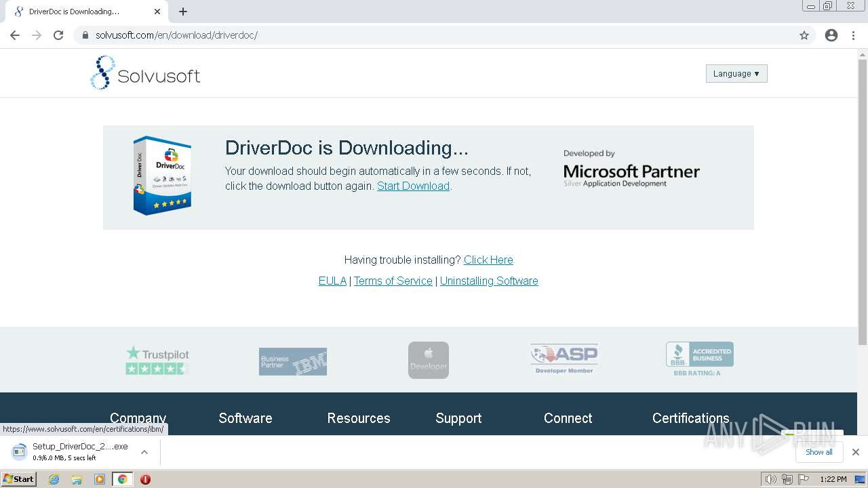Screen dimensions: 868x488
Task: Click the Trustpilot rating badge
Action: click(x=157, y=360)
